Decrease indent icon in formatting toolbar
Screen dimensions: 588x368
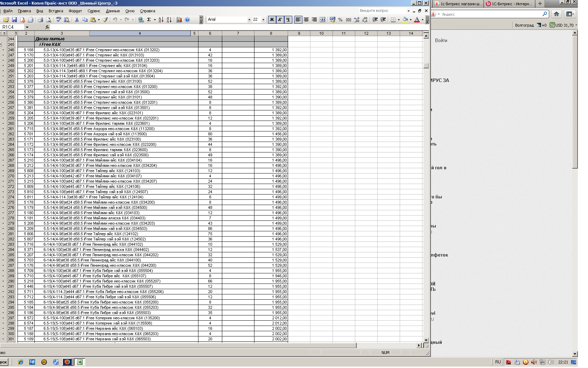point(375,20)
